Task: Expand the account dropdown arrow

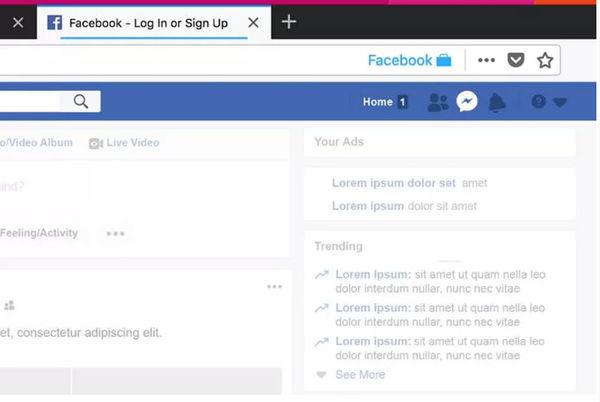Action: (560, 102)
